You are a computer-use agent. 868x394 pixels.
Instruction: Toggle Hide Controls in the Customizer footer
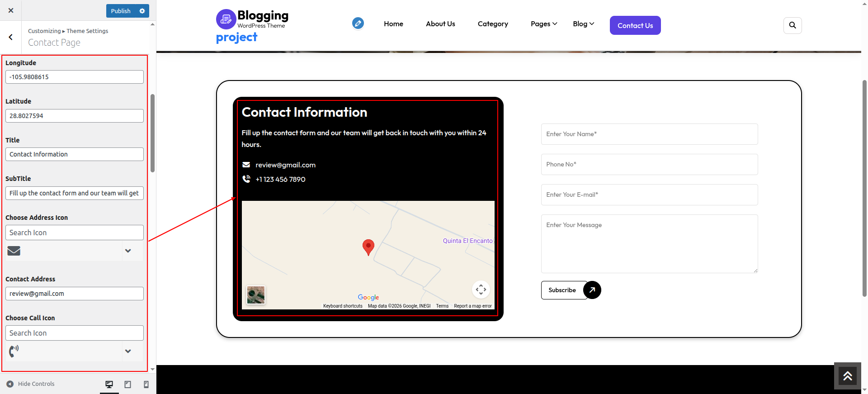tap(31, 384)
